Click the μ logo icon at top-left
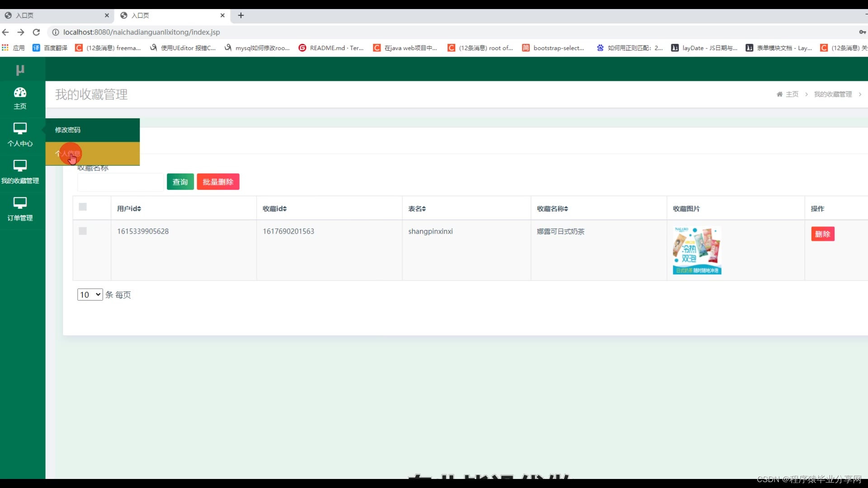The image size is (868, 488). point(20,70)
